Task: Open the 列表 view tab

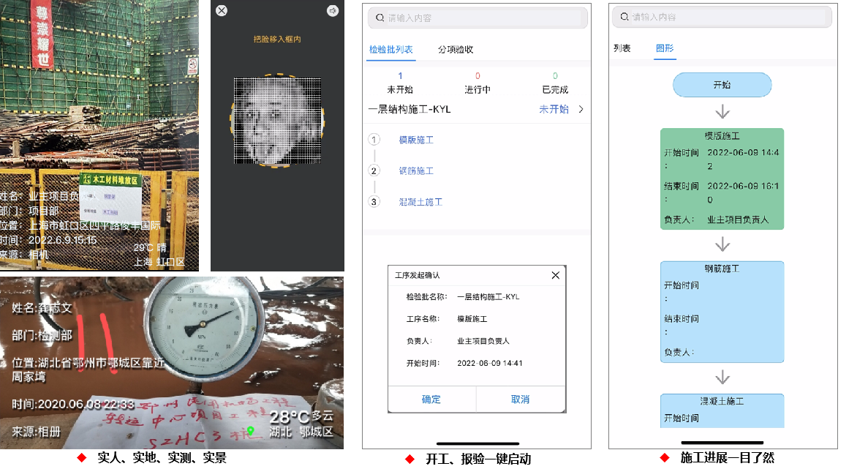Action: pos(622,48)
